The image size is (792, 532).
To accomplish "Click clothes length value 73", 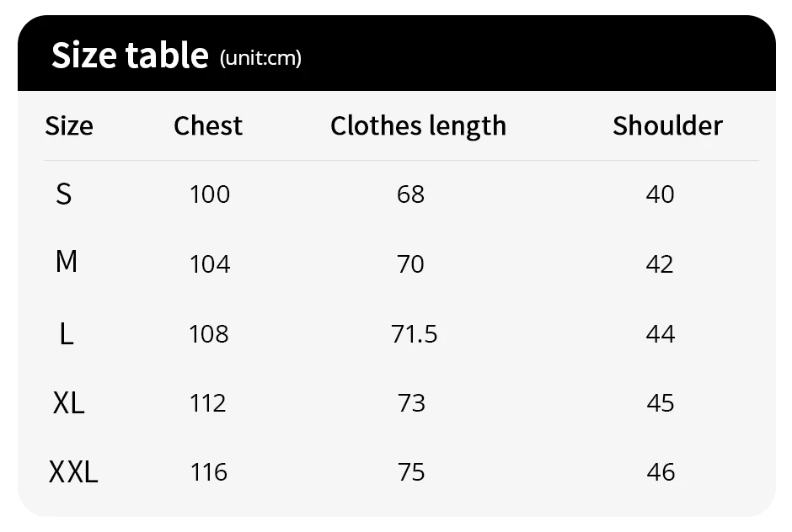I will point(411,403).
